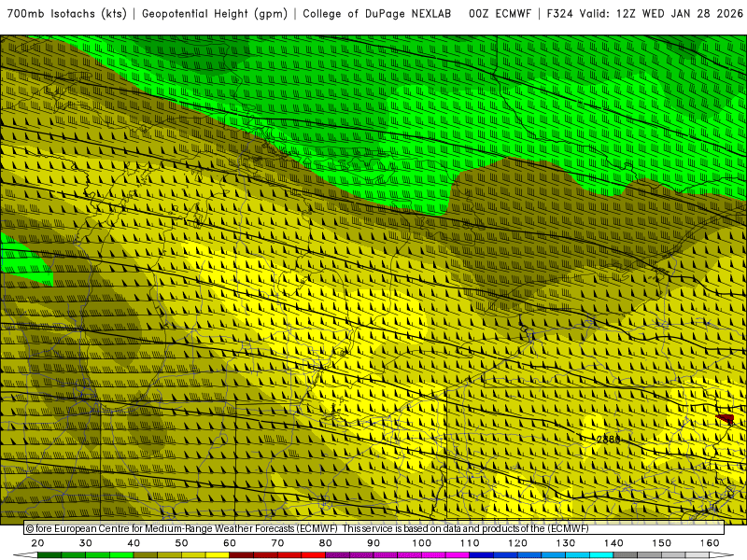Click the '140' legend scale number

[x=613, y=543]
